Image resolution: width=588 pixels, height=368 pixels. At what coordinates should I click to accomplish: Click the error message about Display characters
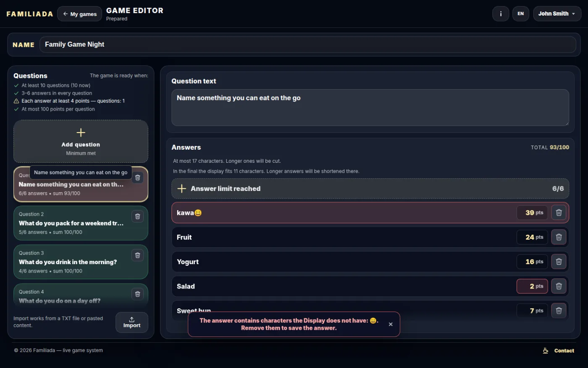pos(289,324)
